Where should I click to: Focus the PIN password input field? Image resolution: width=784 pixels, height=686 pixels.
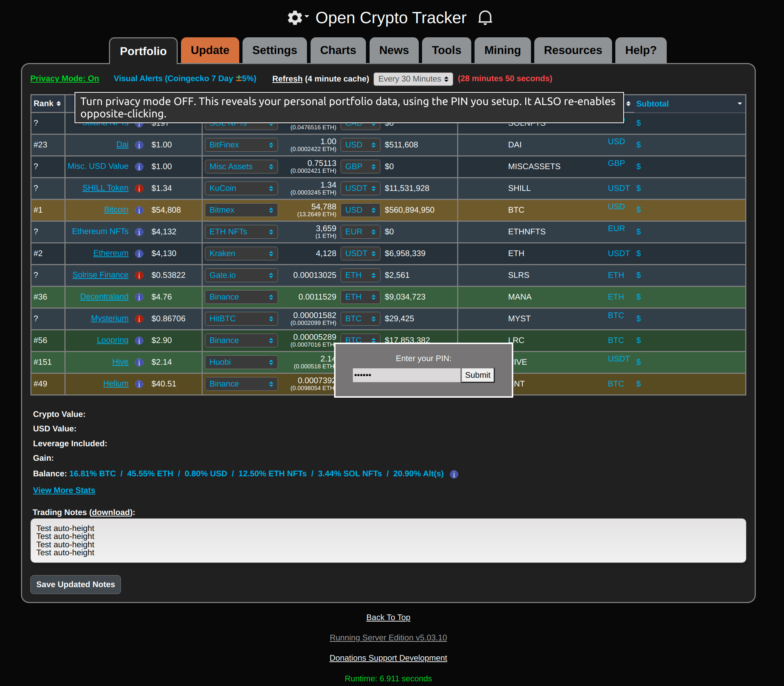[406, 375]
